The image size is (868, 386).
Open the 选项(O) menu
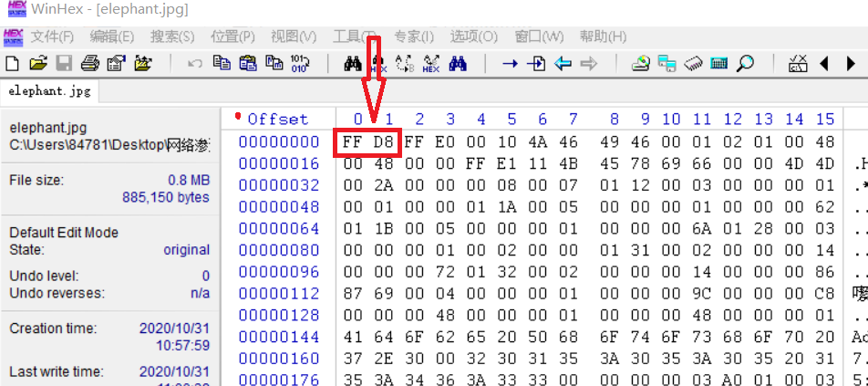click(474, 37)
